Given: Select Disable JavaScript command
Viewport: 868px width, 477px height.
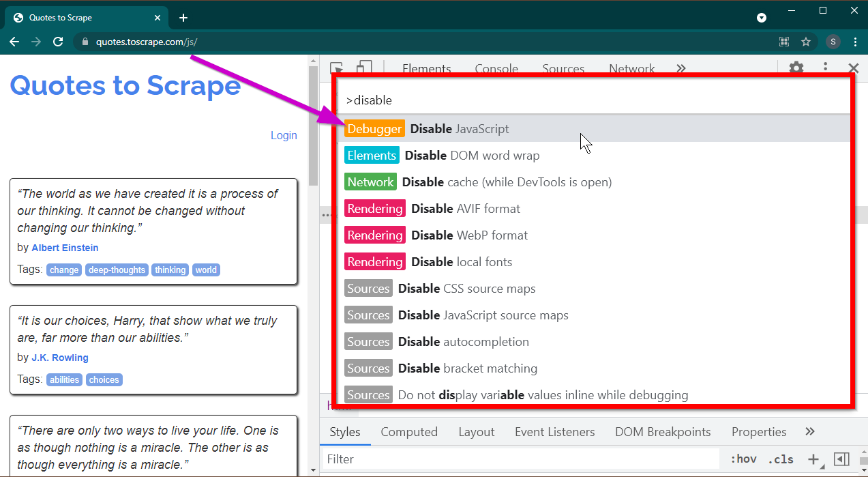Looking at the screenshot, I should (x=595, y=129).
